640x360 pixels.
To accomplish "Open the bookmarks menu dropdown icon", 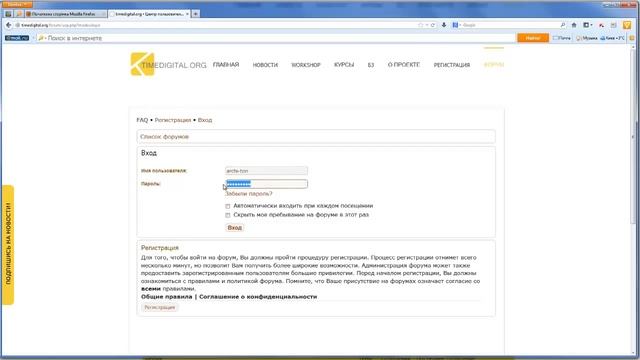I will pos(588,25).
